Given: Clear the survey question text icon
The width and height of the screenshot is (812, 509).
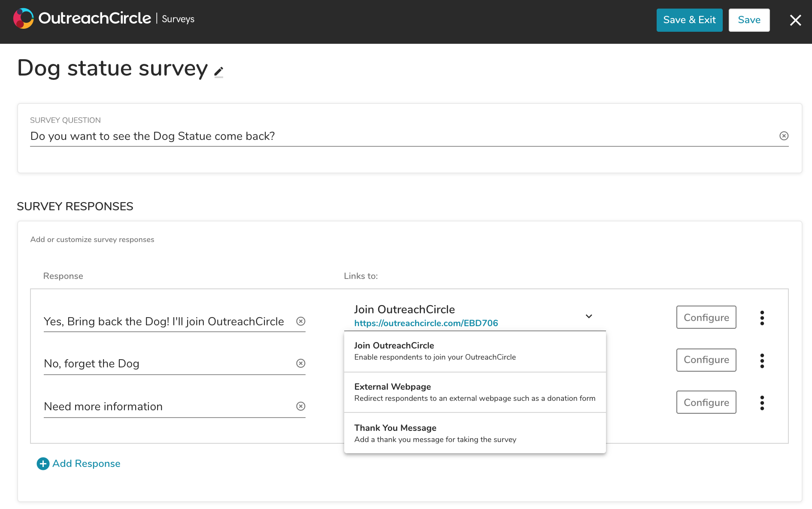Looking at the screenshot, I should coord(784,136).
